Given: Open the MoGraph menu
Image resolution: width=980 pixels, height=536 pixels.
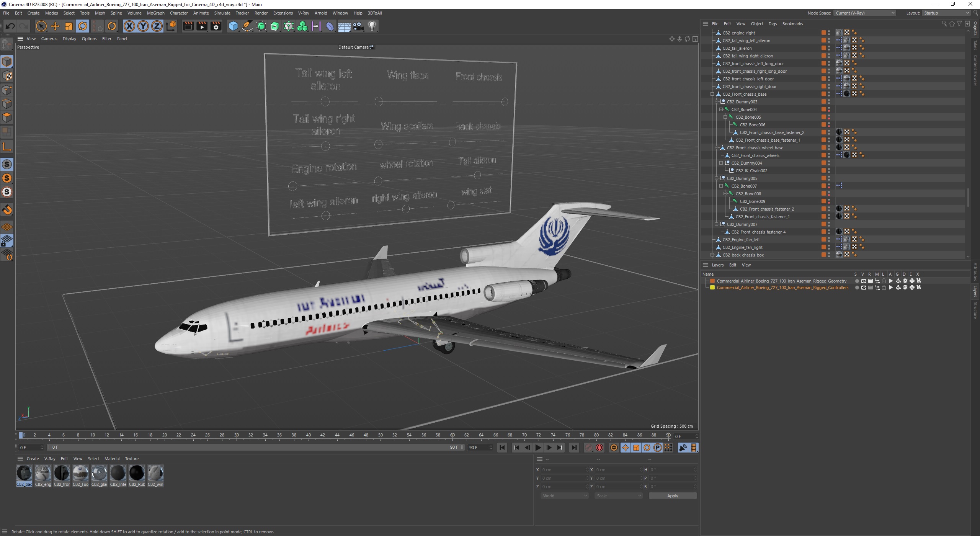Looking at the screenshot, I should click(155, 13).
